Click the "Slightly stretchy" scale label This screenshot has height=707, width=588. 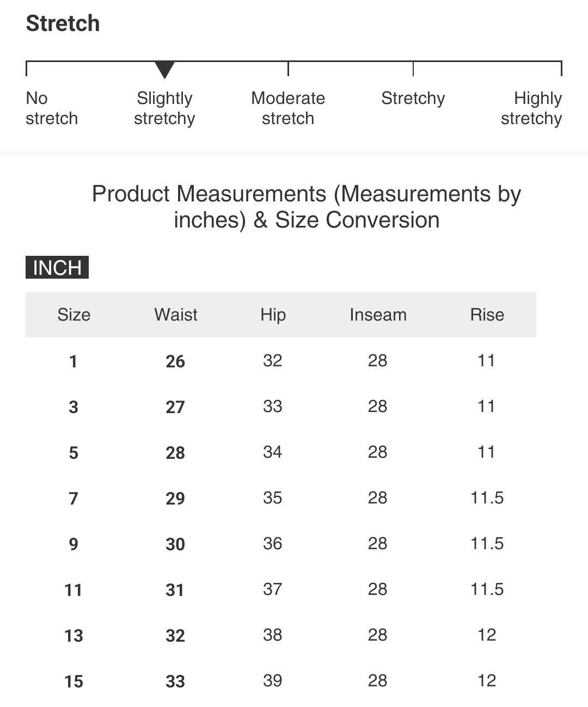pos(164,108)
